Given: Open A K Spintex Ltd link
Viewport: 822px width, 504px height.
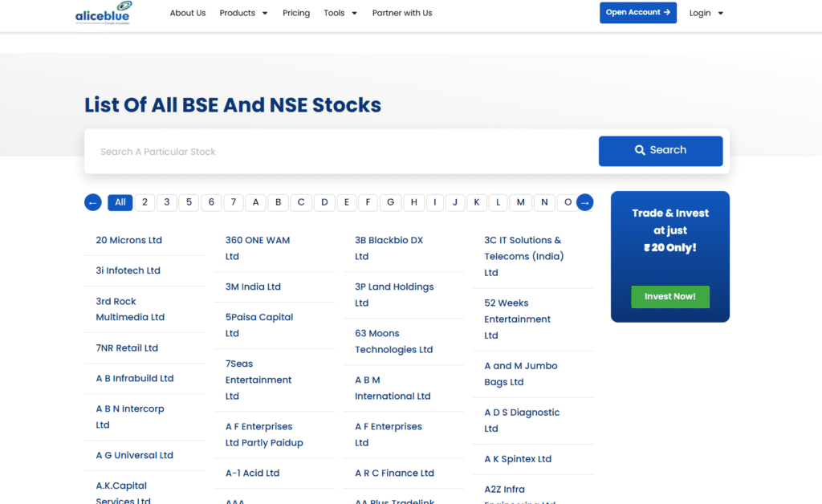Looking at the screenshot, I should (x=518, y=459).
